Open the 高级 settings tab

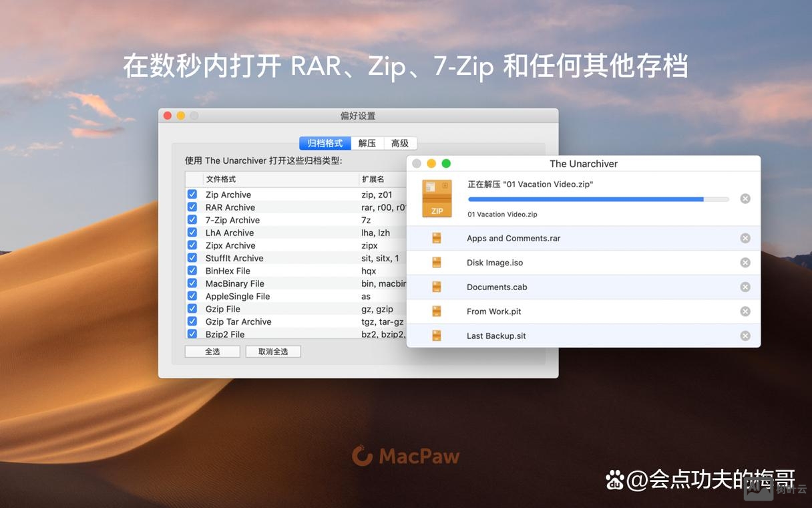click(x=399, y=143)
